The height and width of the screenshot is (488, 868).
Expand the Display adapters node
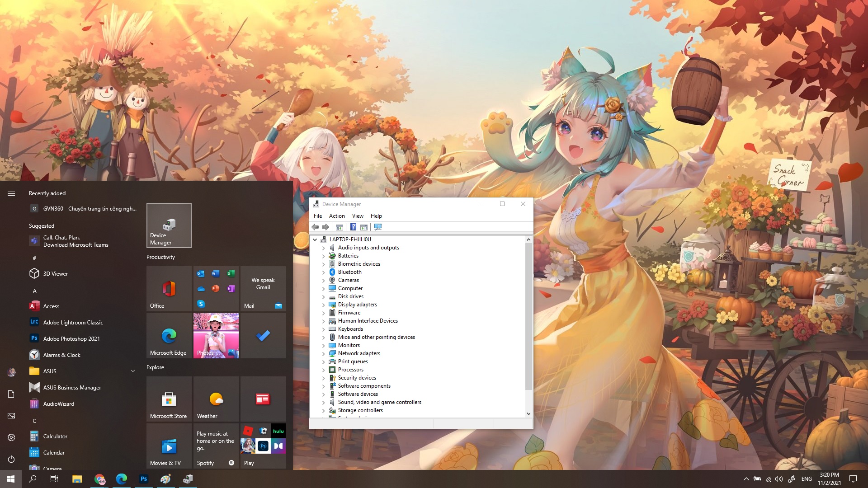(x=323, y=305)
